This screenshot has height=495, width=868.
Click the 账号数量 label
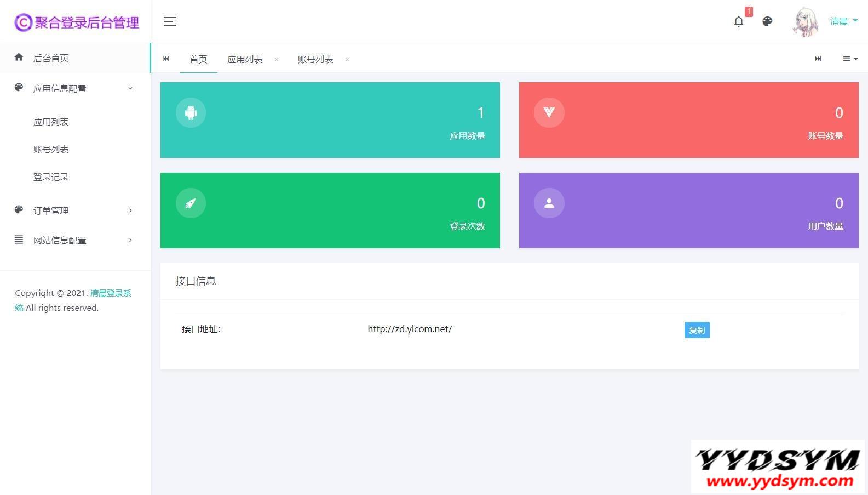tap(825, 135)
